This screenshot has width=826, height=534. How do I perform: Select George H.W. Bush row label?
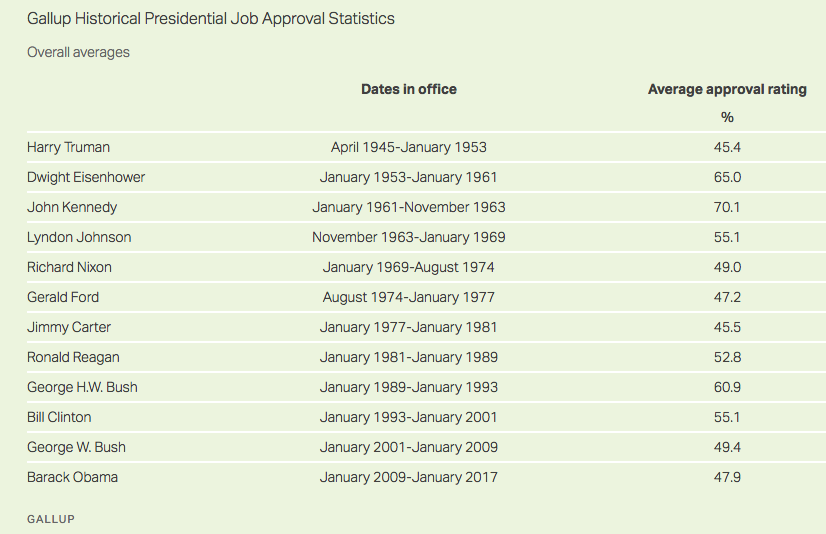tap(82, 387)
